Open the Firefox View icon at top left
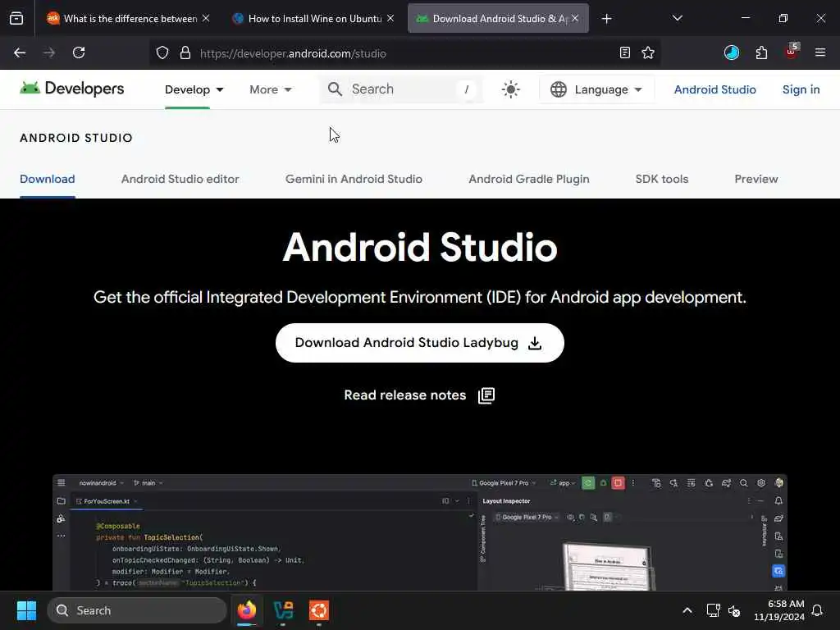Viewport: 840px width, 630px height. pos(16,19)
